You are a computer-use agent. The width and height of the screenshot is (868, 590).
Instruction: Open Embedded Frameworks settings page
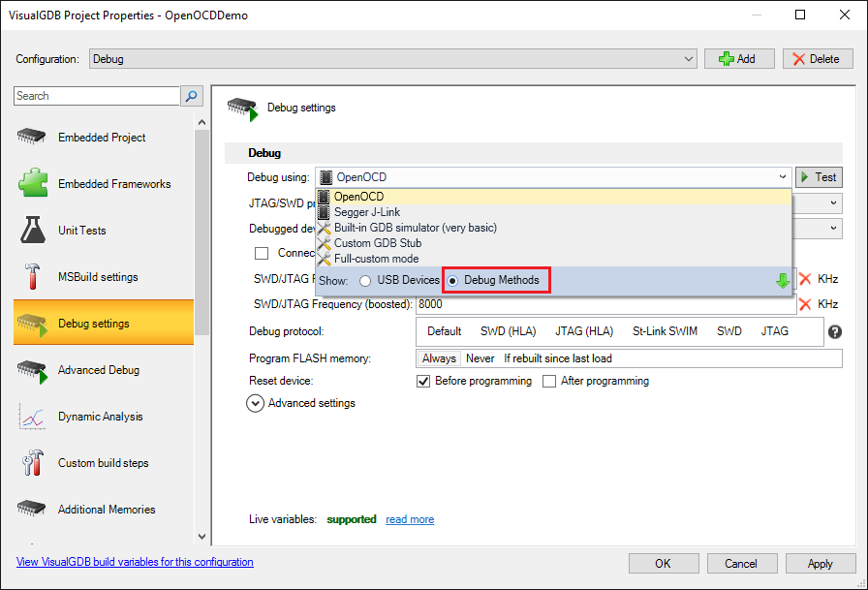tap(104, 183)
